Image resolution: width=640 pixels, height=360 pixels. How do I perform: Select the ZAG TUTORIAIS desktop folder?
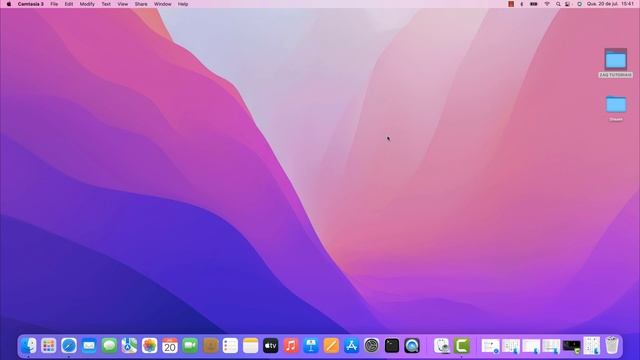point(616,63)
